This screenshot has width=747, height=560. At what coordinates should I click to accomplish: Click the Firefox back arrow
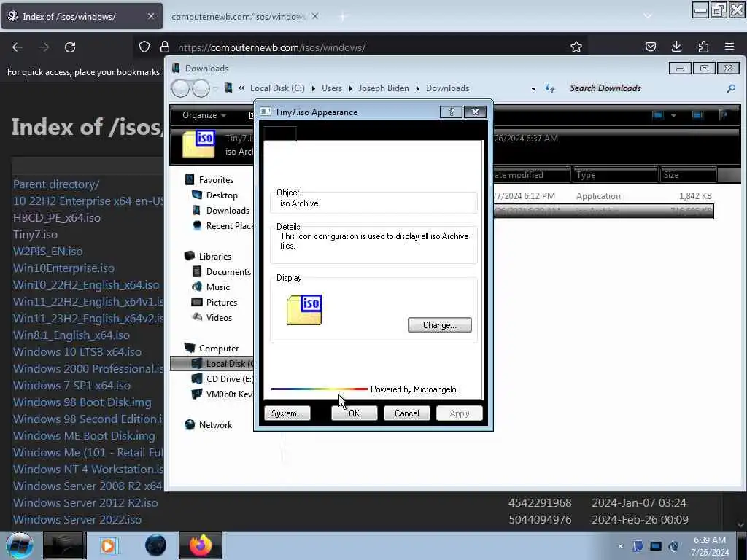18,47
